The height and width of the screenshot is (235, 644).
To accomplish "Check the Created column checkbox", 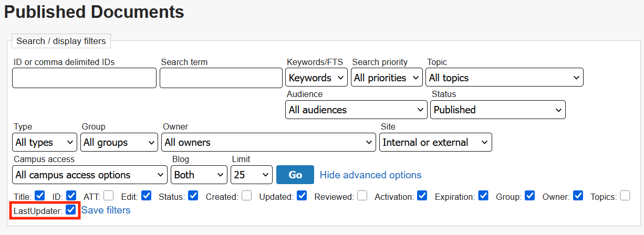I will pyautogui.click(x=246, y=196).
